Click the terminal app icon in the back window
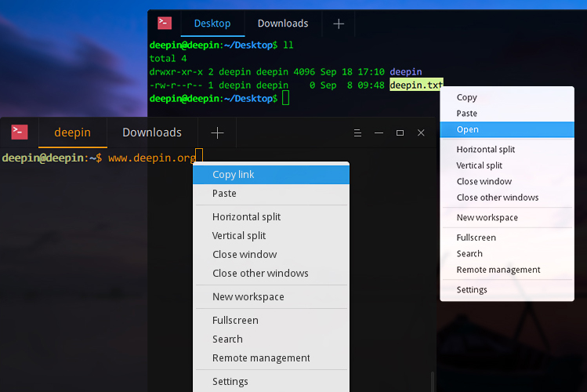This screenshot has height=392, width=587. [x=165, y=24]
